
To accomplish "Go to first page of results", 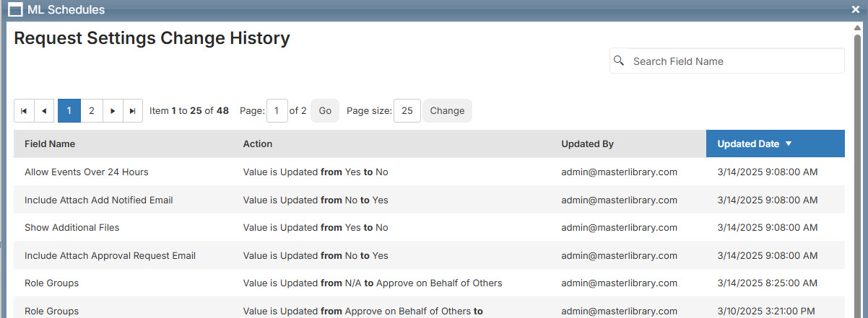I will (24, 111).
